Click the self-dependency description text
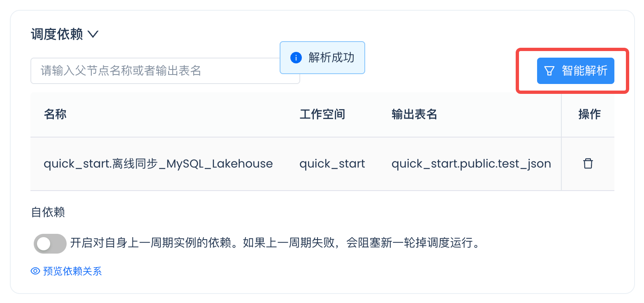The height and width of the screenshot is (303, 644). pyautogui.click(x=275, y=243)
